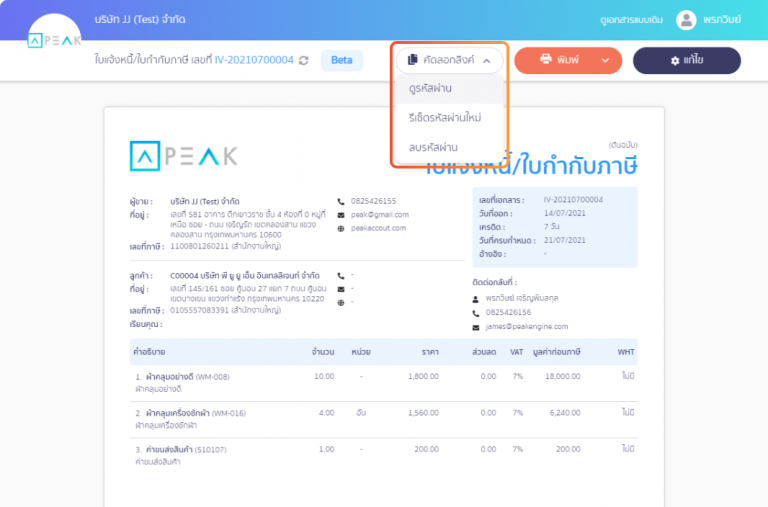Click the copy icon in คัดลอกลิงค์ button
The height and width of the screenshot is (507, 768).
pos(412,59)
